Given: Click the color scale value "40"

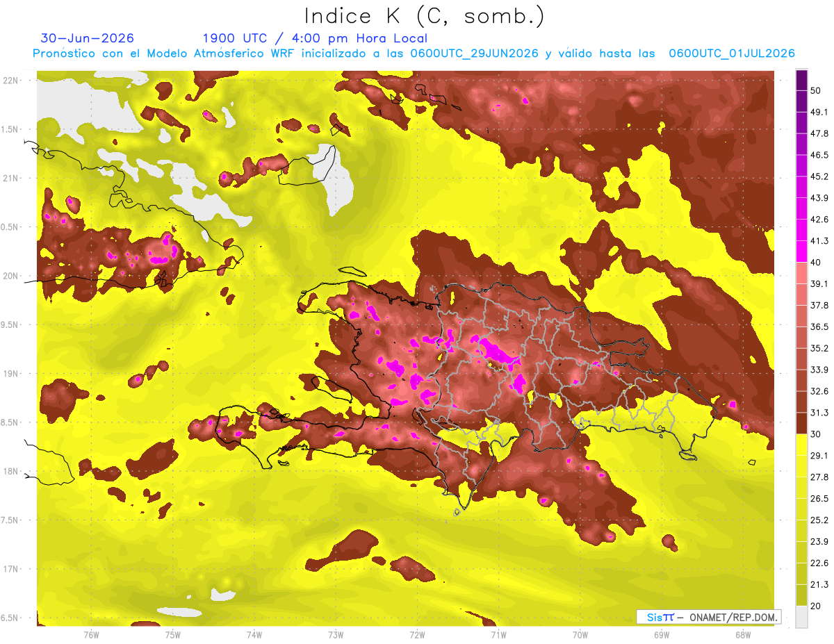Looking at the screenshot, I should coord(816,262).
